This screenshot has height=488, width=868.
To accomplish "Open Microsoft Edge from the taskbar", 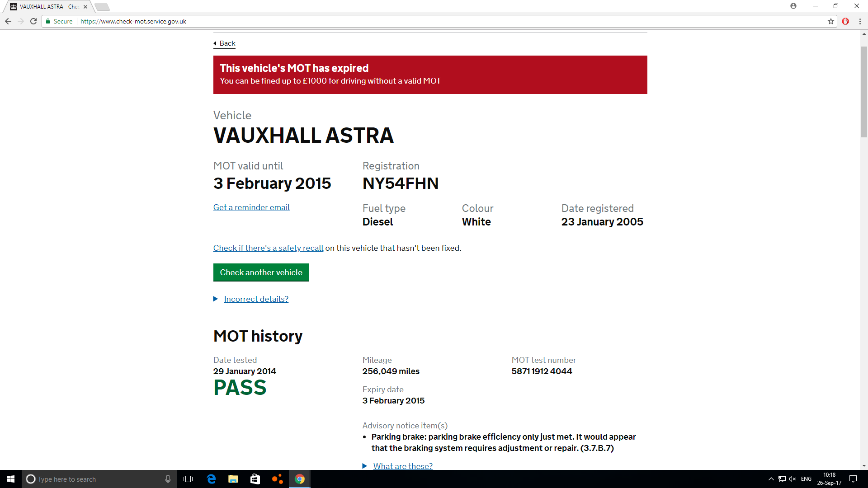I will tap(211, 479).
